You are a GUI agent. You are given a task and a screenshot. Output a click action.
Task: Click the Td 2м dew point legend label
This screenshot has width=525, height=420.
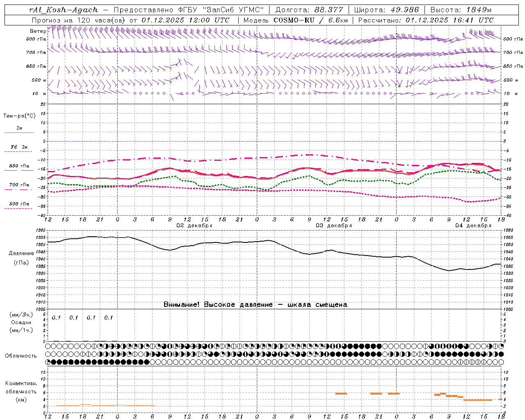(x=19, y=147)
